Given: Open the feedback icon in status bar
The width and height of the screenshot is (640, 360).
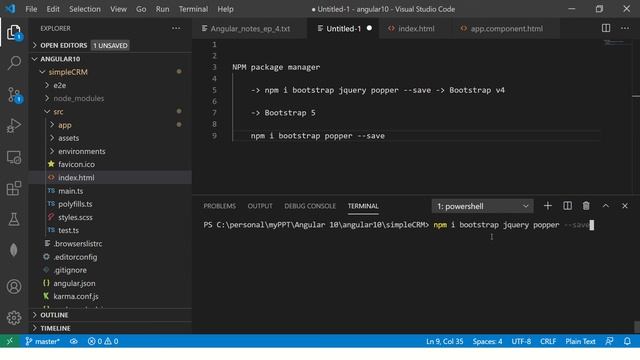Looking at the screenshot, I should click(x=609, y=341).
